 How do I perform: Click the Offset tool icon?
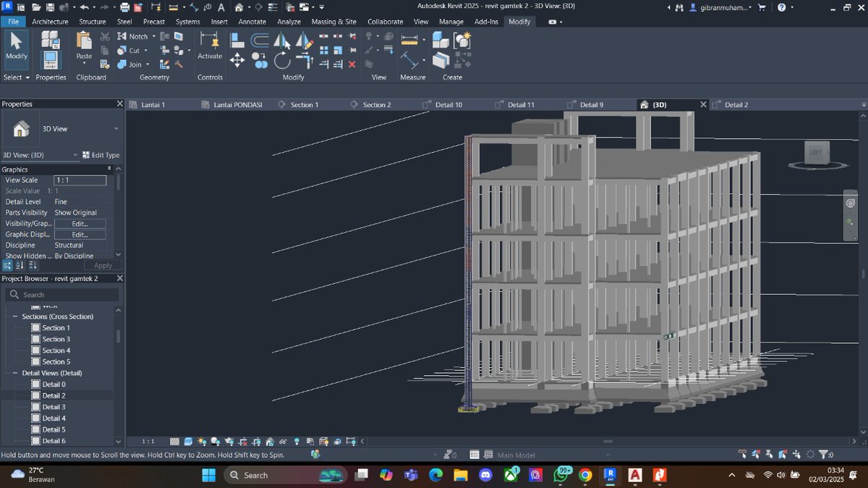click(x=260, y=41)
